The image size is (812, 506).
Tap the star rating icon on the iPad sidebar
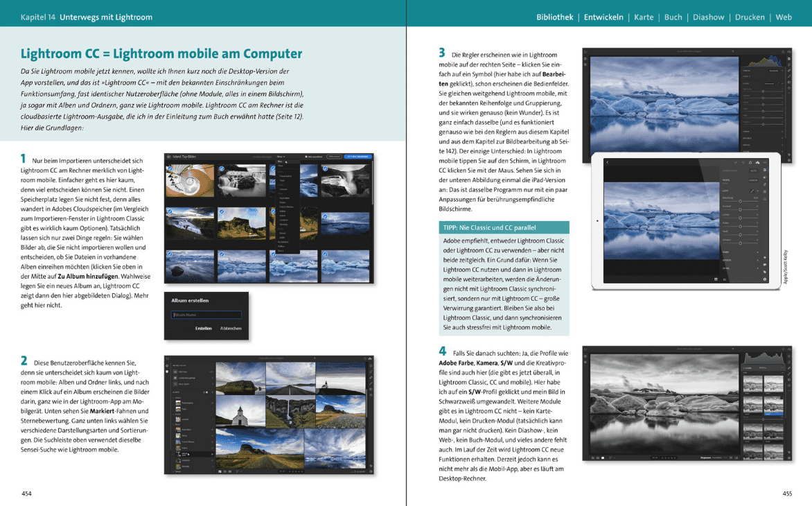click(x=765, y=257)
